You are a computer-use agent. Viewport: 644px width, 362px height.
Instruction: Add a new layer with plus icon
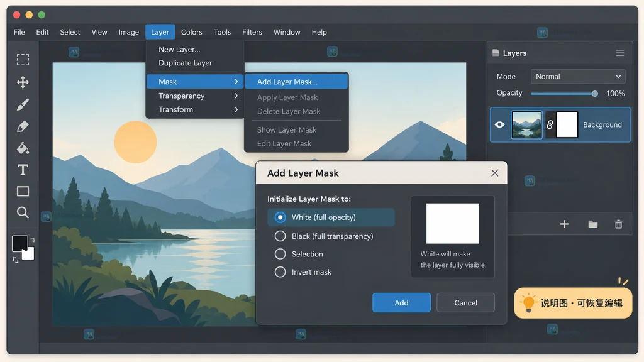pos(564,224)
